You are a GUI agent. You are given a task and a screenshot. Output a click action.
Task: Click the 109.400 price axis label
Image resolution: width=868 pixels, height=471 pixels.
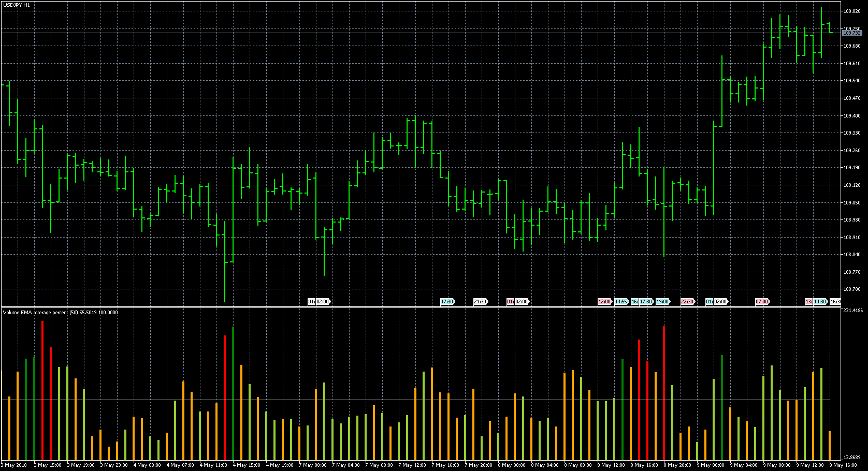point(852,116)
